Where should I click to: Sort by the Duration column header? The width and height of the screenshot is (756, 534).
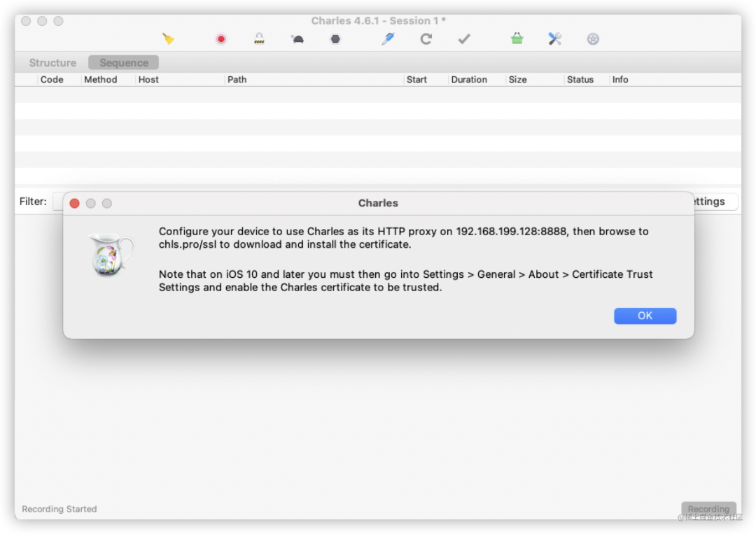click(x=469, y=80)
